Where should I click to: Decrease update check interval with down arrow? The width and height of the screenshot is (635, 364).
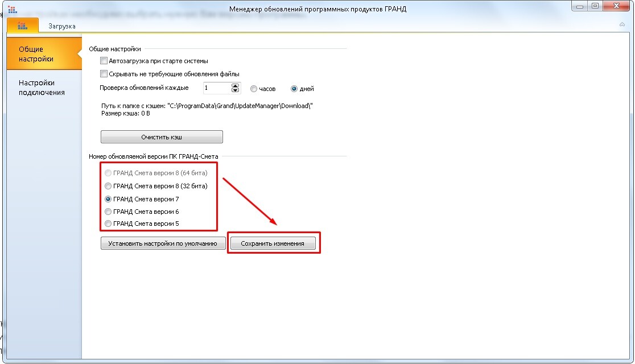(236, 90)
